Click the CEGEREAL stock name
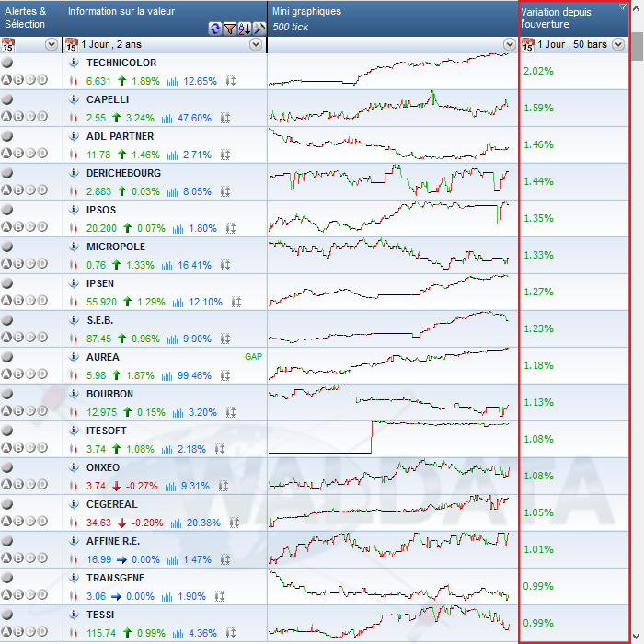The width and height of the screenshot is (644, 644). (111, 504)
